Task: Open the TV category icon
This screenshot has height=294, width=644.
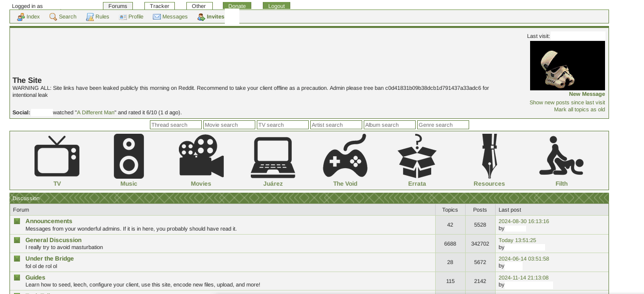Action: [x=57, y=155]
